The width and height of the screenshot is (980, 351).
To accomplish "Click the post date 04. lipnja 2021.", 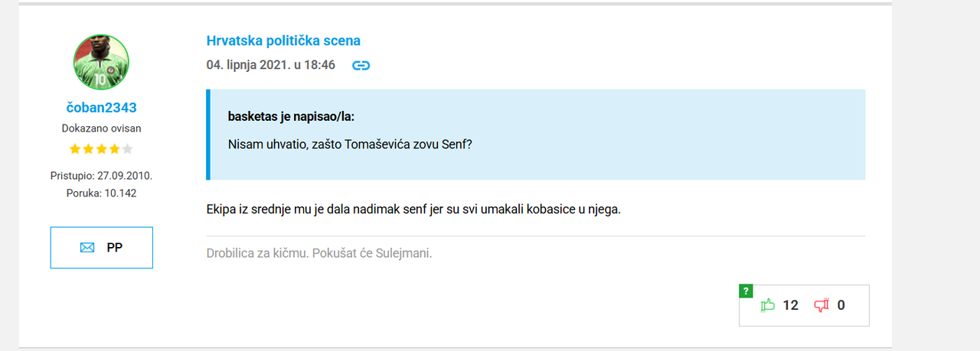I will pyautogui.click(x=270, y=66).
